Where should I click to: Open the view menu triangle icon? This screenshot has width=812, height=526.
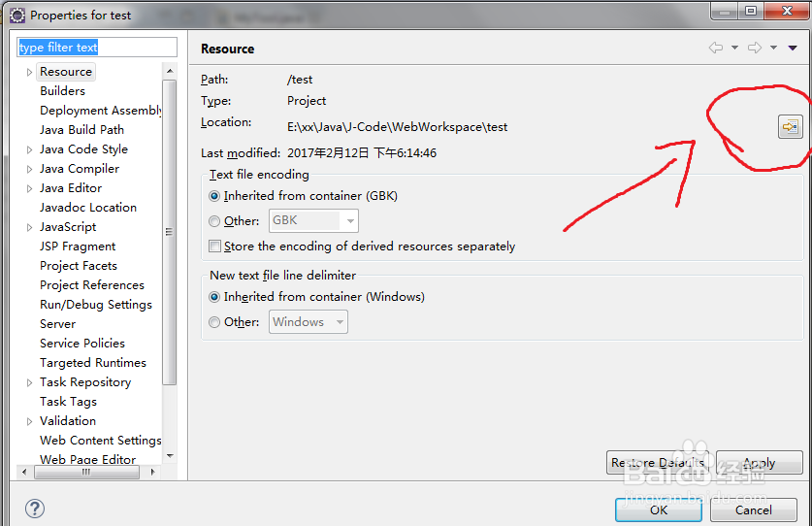coord(793,48)
